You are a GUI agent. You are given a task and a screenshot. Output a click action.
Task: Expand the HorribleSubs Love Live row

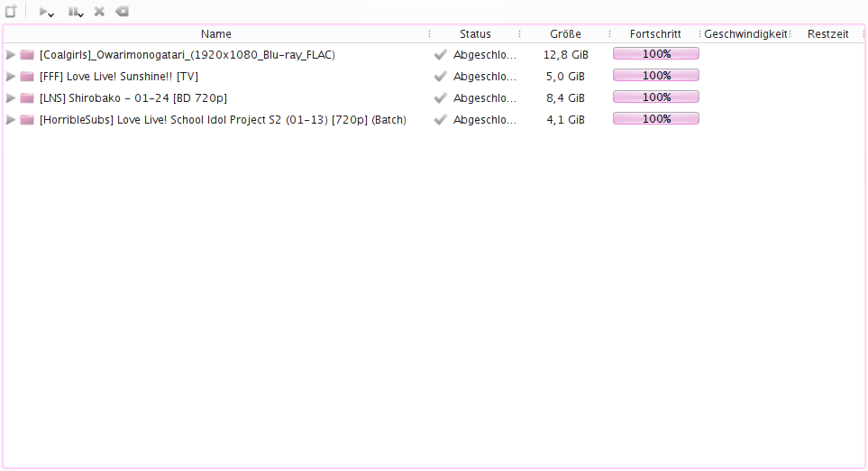pos(11,120)
